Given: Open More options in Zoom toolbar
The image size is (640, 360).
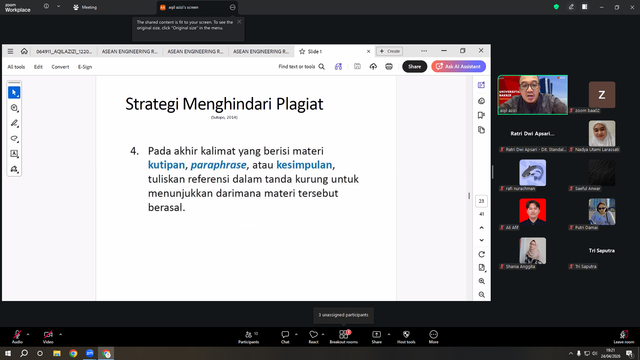Looking at the screenshot, I should [x=433, y=337].
